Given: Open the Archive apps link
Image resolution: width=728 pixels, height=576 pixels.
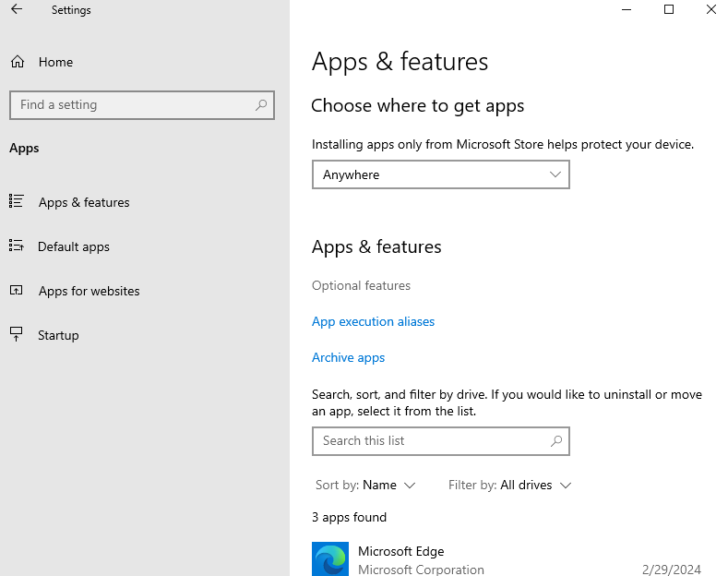Looking at the screenshot, I should pos(348,357).
